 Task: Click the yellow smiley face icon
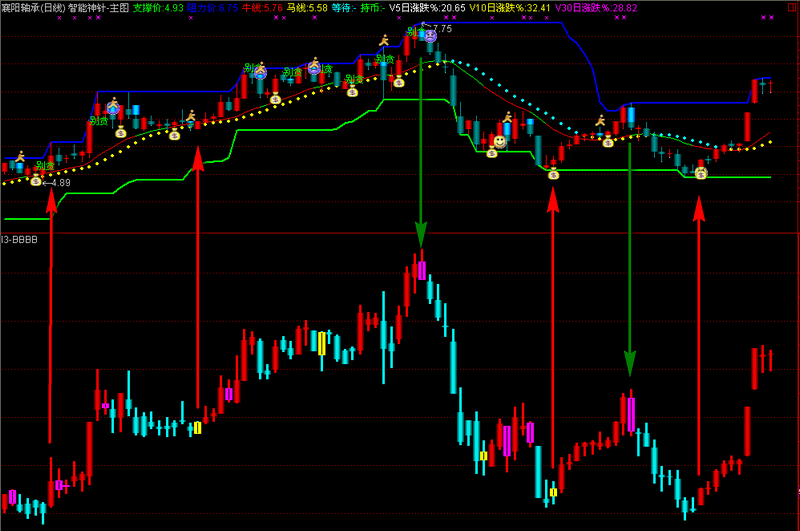[500, 141]
